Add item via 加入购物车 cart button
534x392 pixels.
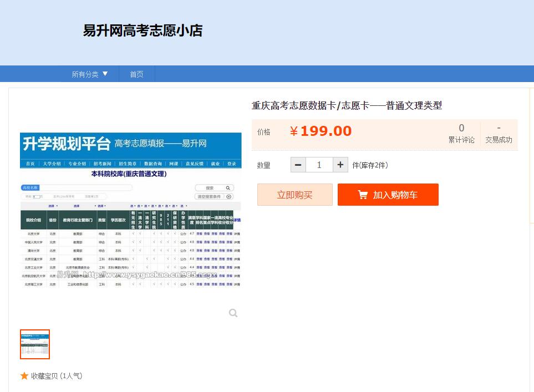[x=388, y=195]
